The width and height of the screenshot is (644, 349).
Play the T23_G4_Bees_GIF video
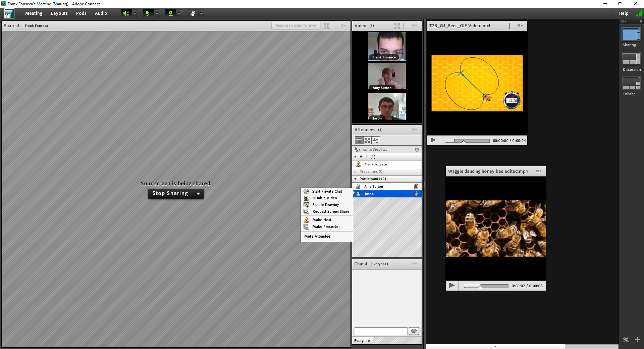coord(433,140)
